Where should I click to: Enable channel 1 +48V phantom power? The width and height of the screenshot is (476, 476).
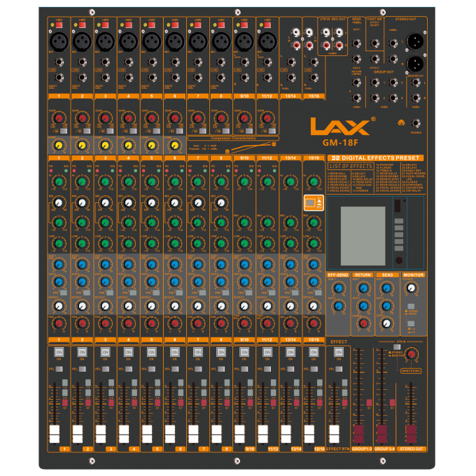pyautogui.click(x=59, y=25)
